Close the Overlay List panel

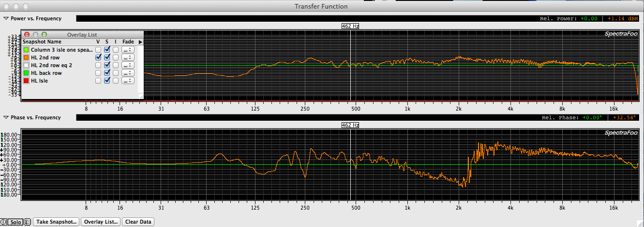pyautogui.click(x=27, y=35)
